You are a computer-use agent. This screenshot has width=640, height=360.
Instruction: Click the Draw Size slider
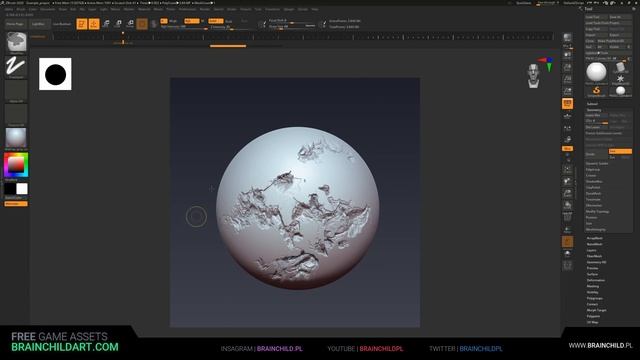[x=292, y=26]
